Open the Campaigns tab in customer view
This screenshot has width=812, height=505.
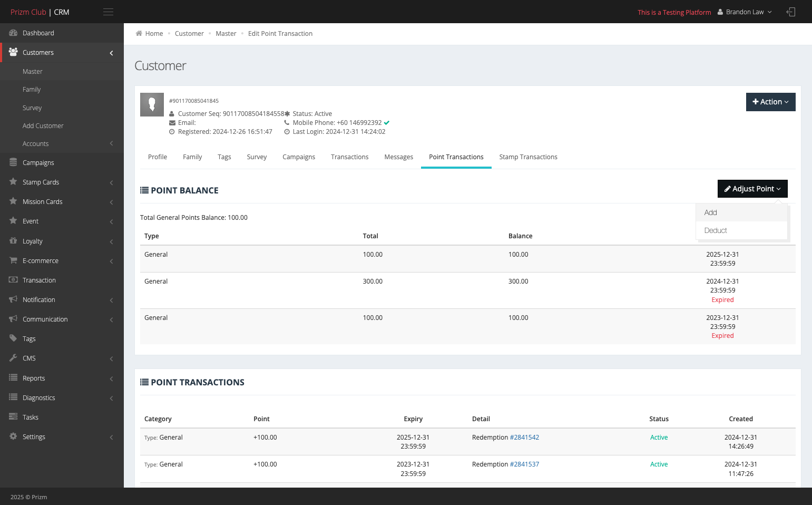pos(299,157)
